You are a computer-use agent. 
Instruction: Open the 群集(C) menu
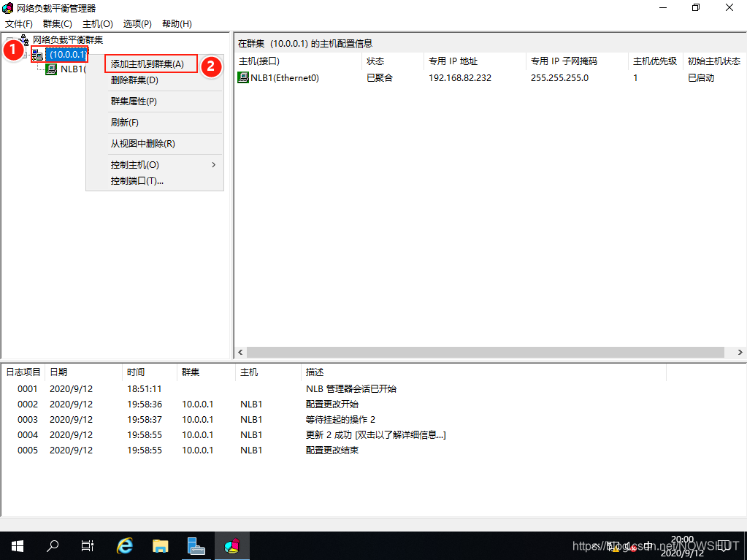[57, 23]
